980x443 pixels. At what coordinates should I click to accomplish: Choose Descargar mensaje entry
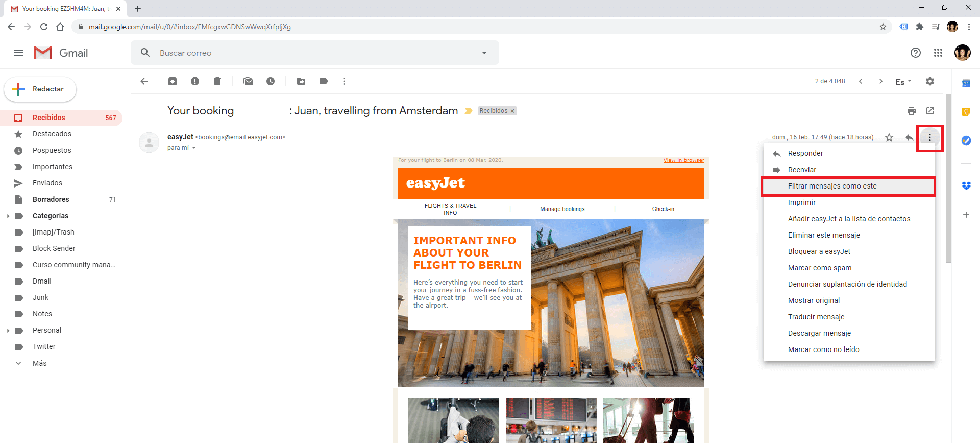pyautogui.click(x=849, y=333)
